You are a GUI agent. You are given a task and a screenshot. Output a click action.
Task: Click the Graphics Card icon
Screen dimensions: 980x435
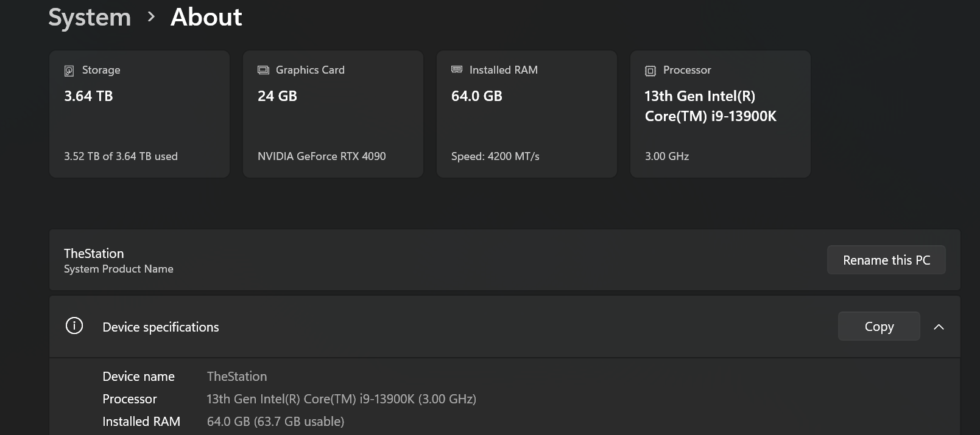tap(263, 70)
